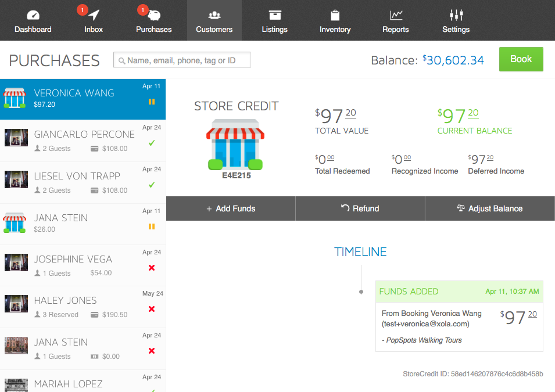Open the Dashboard gauge icon
Screen dimensions: 555x392
pyautogui.click(x=33, y=15)
